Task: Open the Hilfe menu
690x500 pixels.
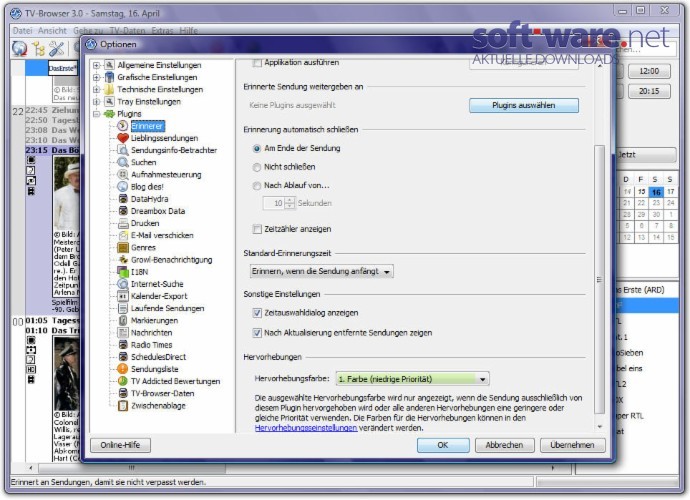Action: click(x=188, y=31)
